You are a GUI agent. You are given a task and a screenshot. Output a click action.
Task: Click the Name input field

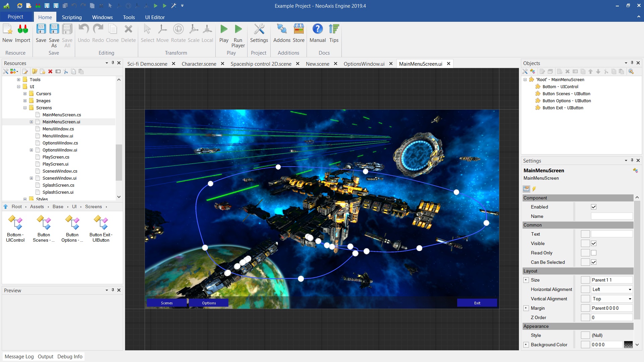pyautogui.click(x=611, y=216)
